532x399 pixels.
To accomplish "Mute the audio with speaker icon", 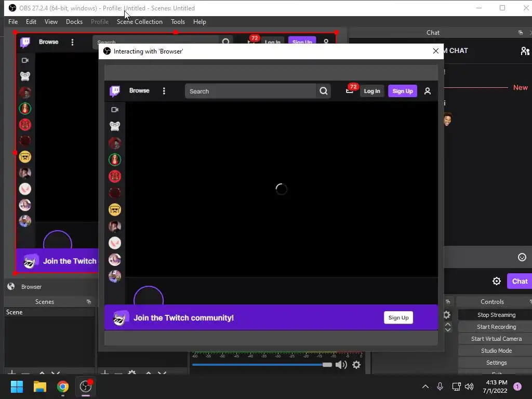I will 341,365.
